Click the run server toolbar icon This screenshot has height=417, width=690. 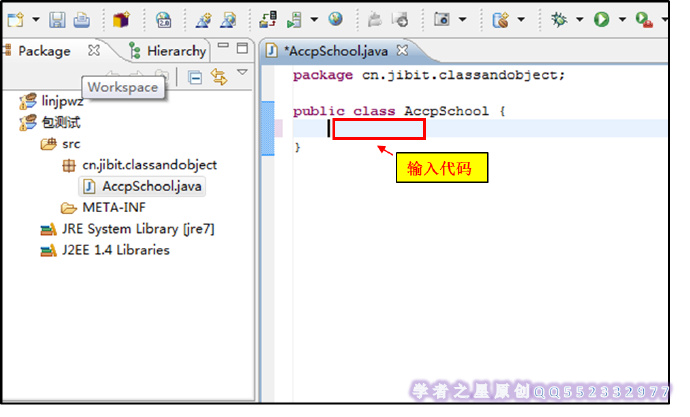tap(294, 20)
